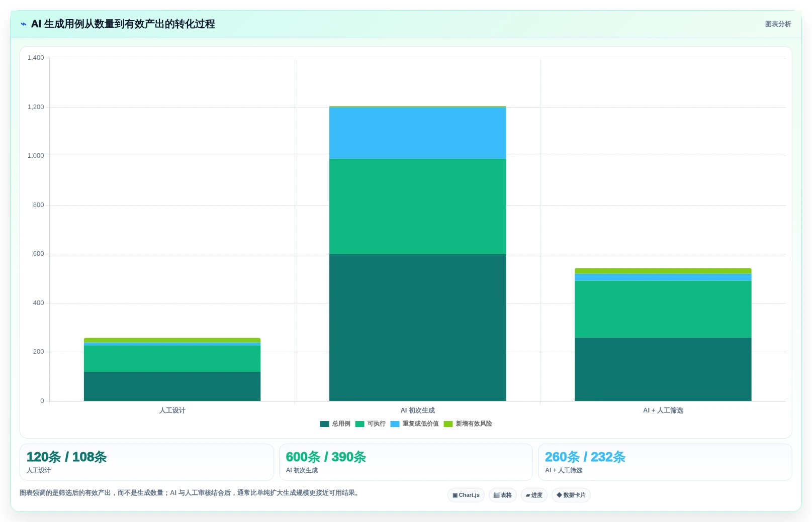This screenshot has width=812, height=522.
Task: Click the dark teal 总用例 segment of AI 初次生成 bar
Action: (417, 328)
